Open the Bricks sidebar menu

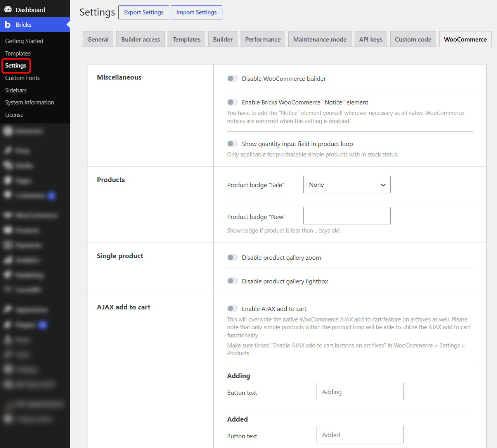(x=35, y=24)
